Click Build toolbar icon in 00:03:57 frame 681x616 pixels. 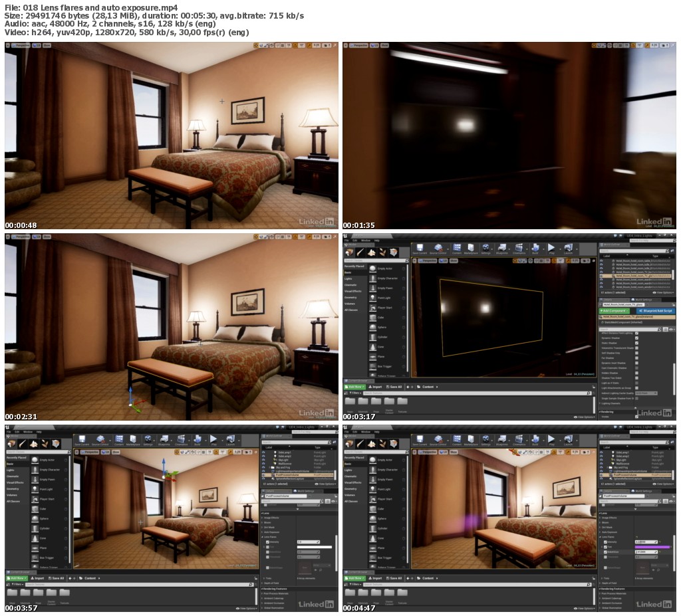(197, 440)
